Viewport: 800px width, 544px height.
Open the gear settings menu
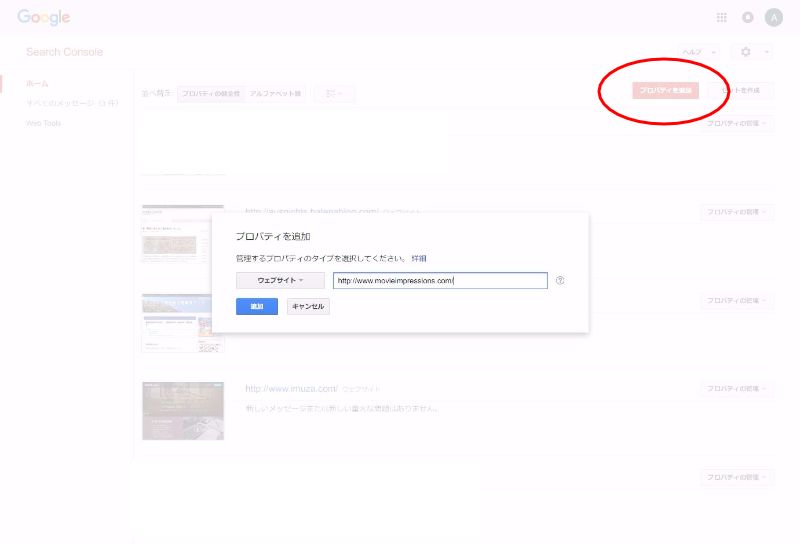[x=752, y=52]
